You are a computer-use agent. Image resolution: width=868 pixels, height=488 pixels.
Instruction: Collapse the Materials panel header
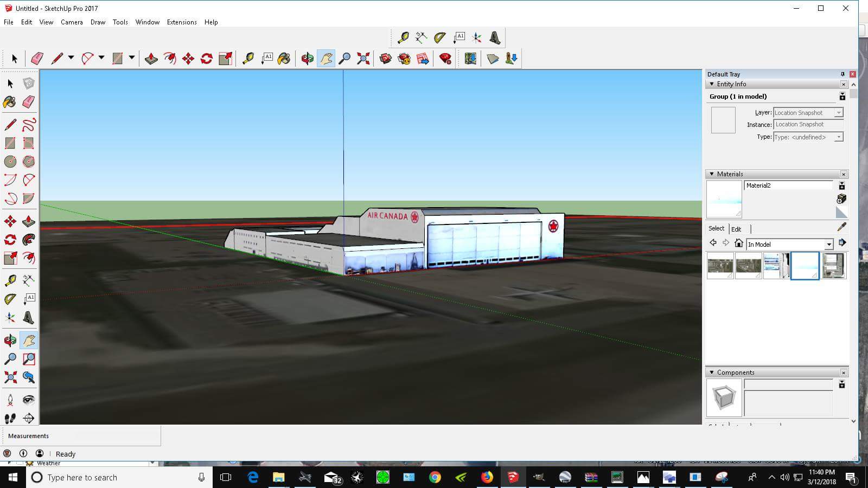712,174
